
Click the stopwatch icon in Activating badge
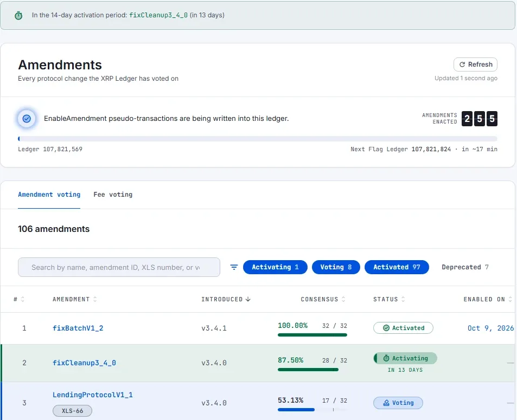(386, 358)
